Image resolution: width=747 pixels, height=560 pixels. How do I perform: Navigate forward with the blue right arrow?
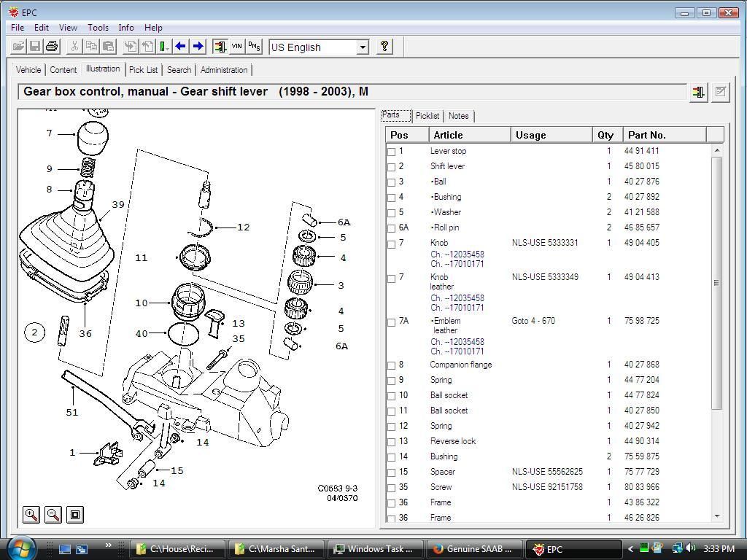(x=198, y=47)
